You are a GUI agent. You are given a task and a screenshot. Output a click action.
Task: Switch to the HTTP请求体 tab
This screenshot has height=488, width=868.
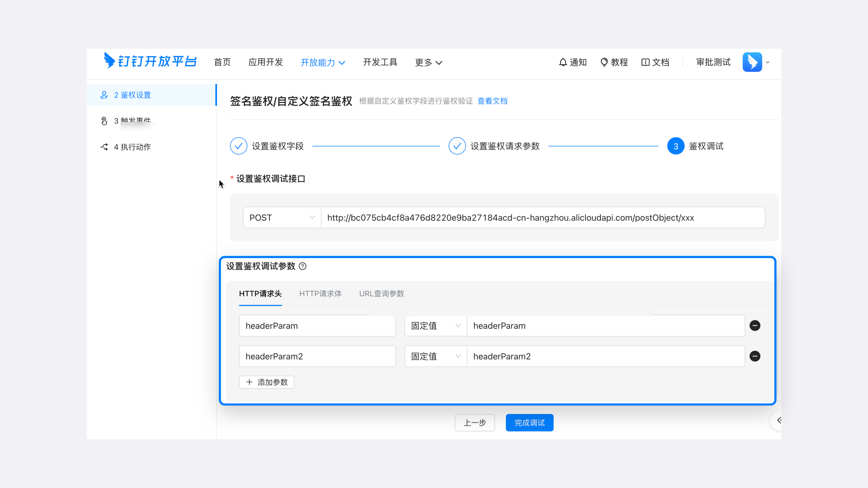point(320,294)
